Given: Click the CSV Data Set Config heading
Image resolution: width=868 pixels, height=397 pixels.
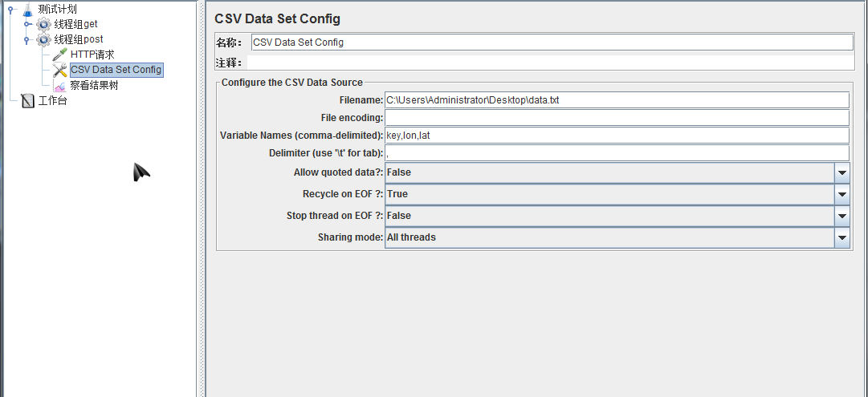Looking at the screenshot, I should [x=277, y=18].
